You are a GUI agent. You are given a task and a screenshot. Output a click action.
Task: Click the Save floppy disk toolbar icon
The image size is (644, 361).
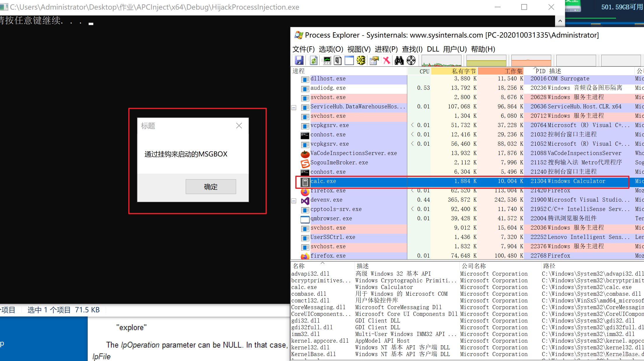click(299, 60)
